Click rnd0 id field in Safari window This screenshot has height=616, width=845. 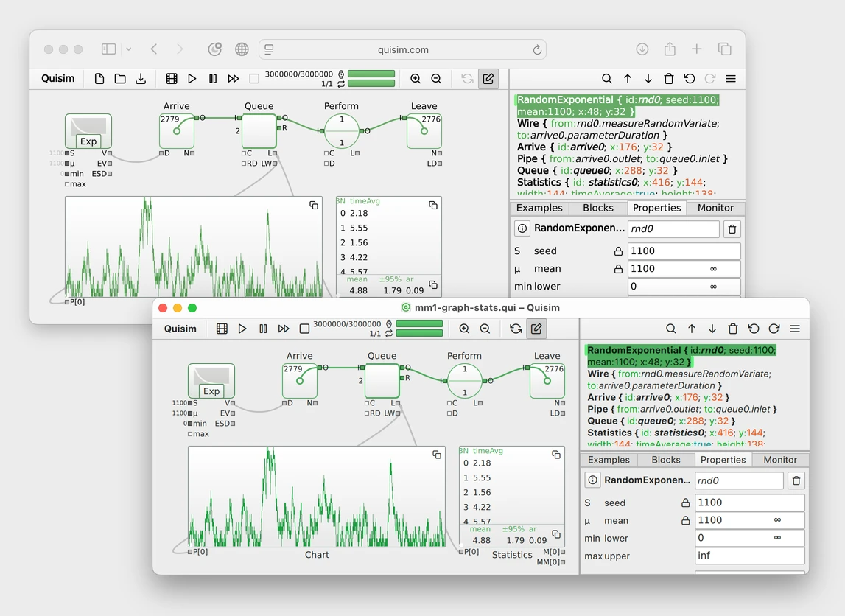pyautogui.click(x=673, y=229)
